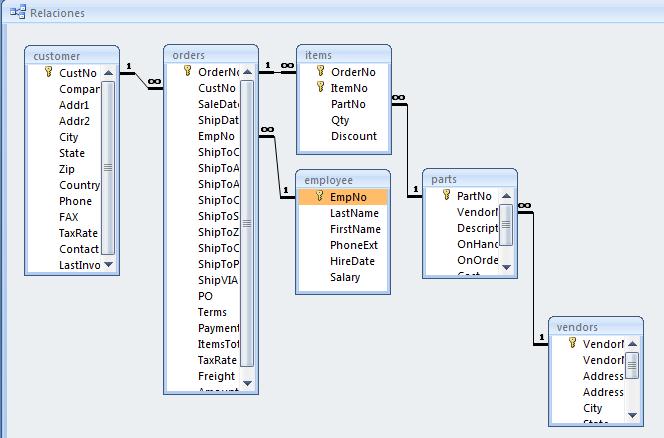The image size is (664, 438).
Task: Click the key icon beside ItemNo in items
Action: click(321, 87)
